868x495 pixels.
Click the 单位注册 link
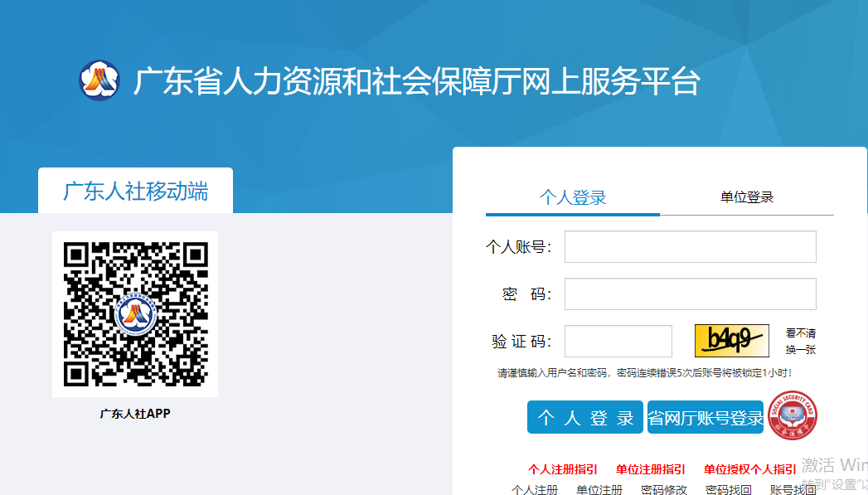coord(599,489)
